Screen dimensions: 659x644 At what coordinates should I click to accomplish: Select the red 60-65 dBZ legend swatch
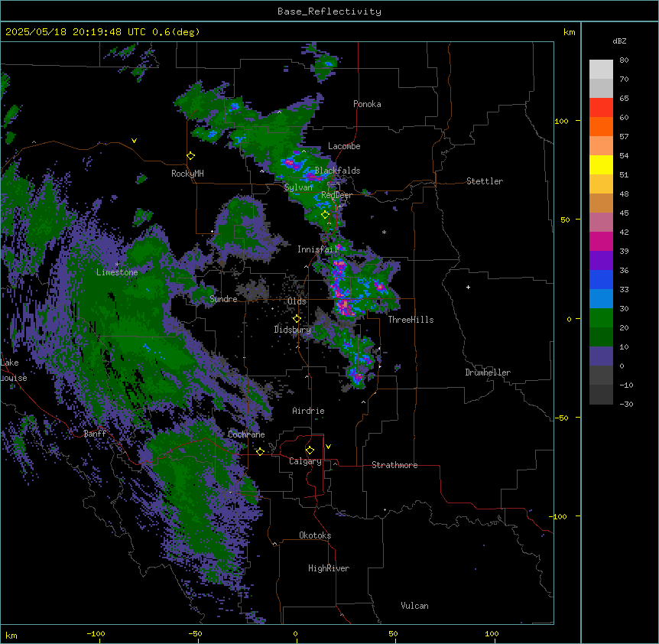pos(601,108)
